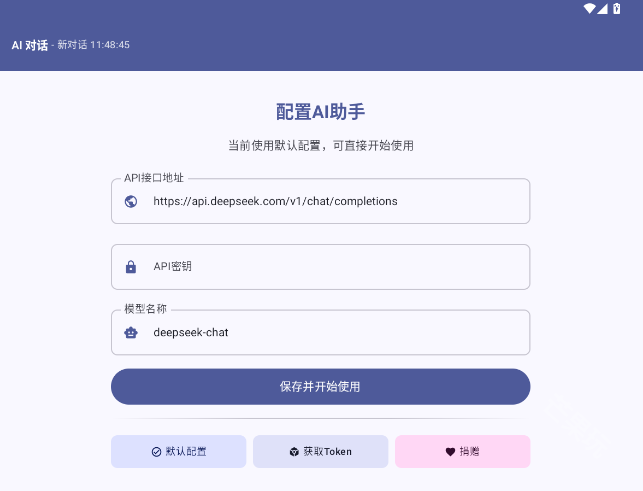Tap the cellular signal icon

(x=603, y=8)
